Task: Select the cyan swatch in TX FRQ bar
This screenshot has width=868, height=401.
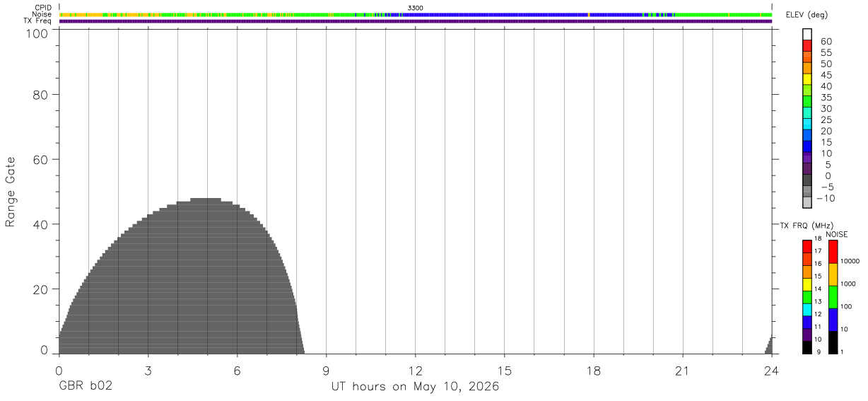Action: pos(807,310)
